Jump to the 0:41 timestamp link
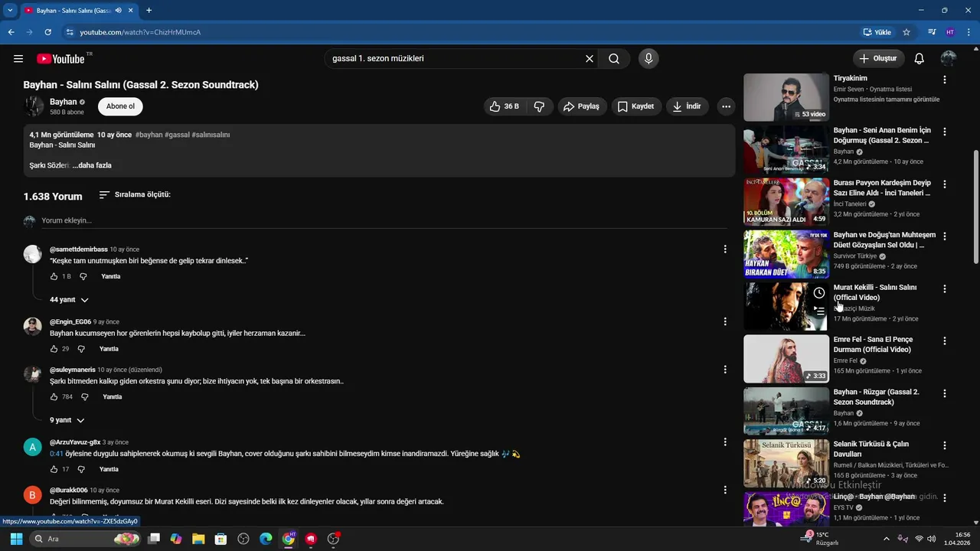The height and width of the screenshot is (551, 980). (x=57, y=454)
